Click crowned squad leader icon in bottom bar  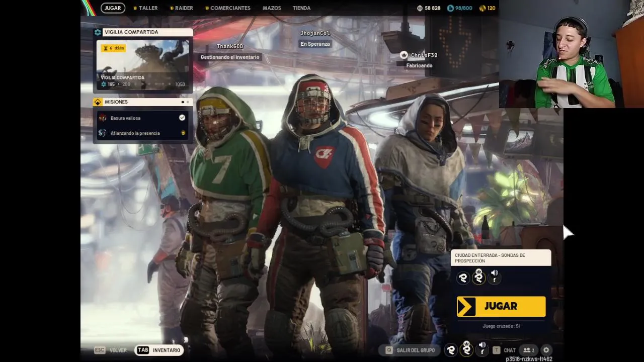(x=466, y=349)
